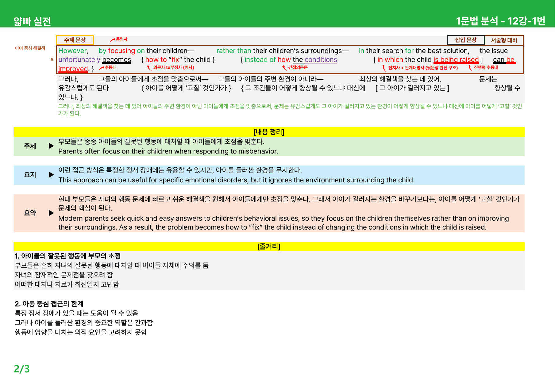
Task: Click the phrase instead of
Action: click(x=260, y=60)
